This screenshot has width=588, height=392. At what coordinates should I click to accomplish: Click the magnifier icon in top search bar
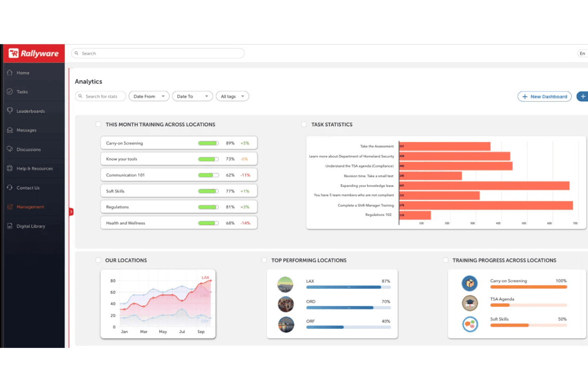pos(77,53)
